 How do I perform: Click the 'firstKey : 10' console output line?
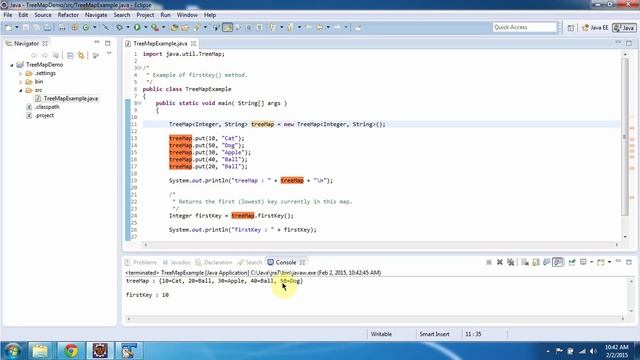(147, 295)
